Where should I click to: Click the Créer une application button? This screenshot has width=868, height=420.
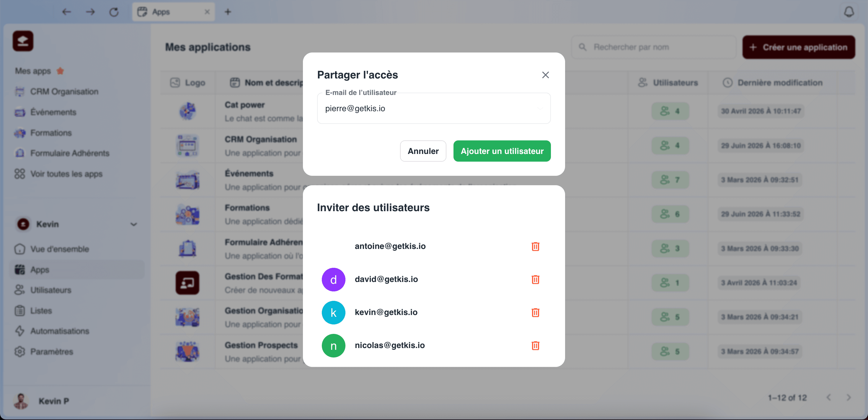click(x=798, y=47)
